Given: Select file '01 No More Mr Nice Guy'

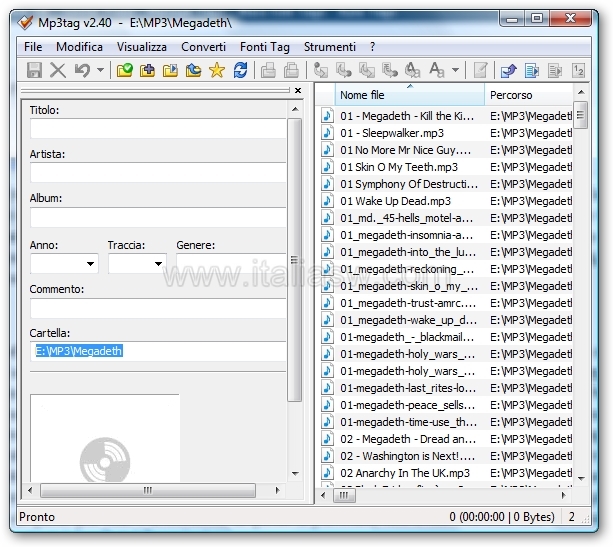Looking at the screenshot, I should [x=405, y=151].
